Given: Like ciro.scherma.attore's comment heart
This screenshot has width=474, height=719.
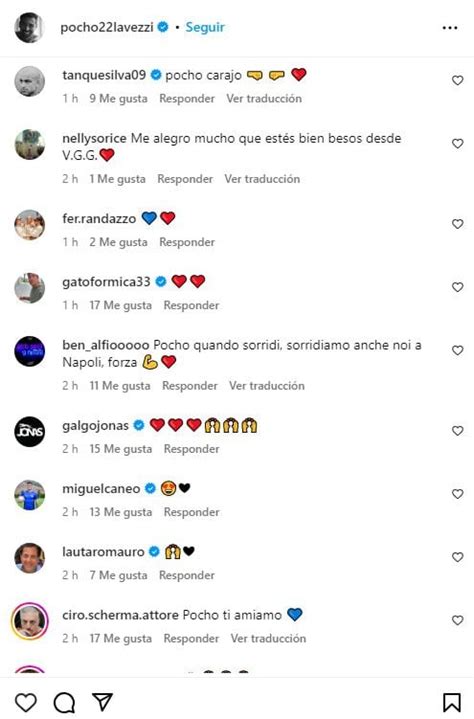Looking at the screenshot, I should (x=457, y=620).
